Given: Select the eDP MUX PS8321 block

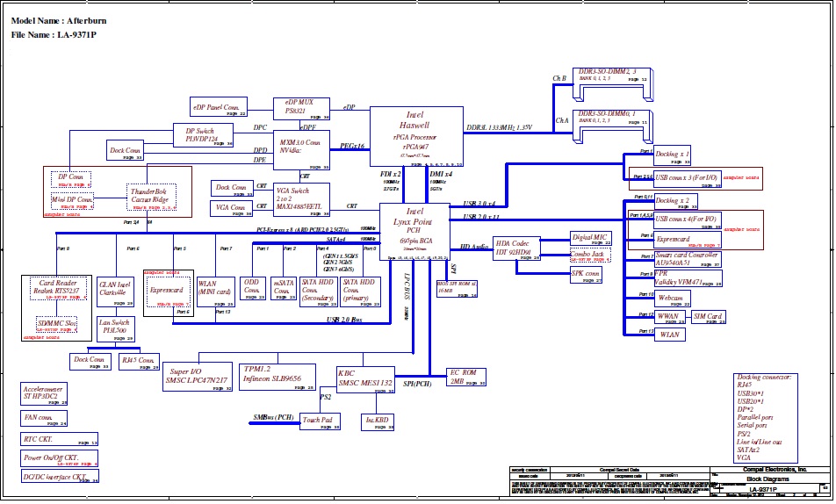Looking at the screenshot, I should (301, 109).
